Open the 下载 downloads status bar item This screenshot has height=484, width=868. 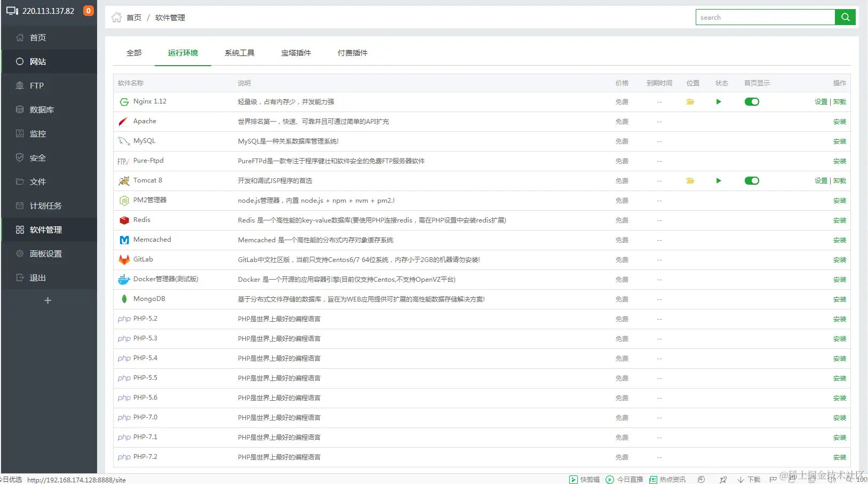[x=749, y=480]
